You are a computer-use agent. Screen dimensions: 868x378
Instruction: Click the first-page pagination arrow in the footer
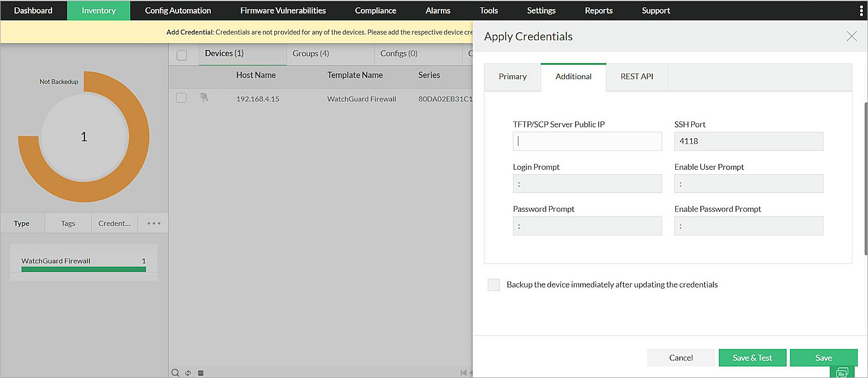(x=462, y=372)
